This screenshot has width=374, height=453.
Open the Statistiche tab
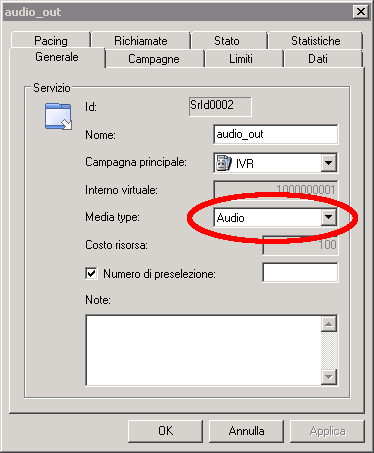316,40
